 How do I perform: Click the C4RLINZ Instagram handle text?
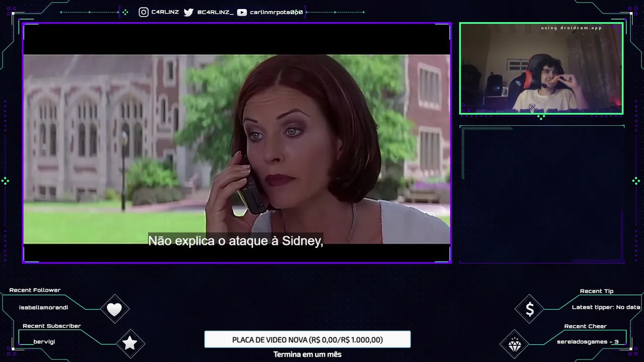(x=165, y=12)
